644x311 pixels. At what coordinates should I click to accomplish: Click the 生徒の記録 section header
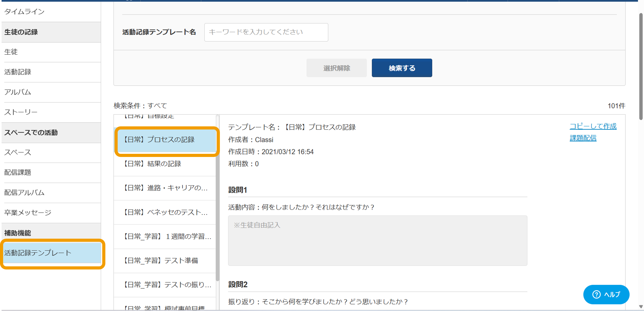(51, 32)
